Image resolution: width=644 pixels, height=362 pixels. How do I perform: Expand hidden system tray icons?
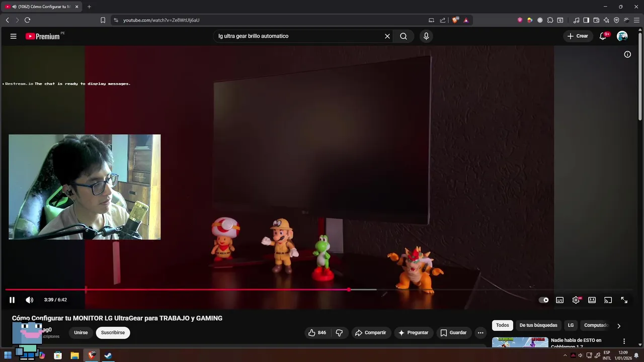pos(565,355)
